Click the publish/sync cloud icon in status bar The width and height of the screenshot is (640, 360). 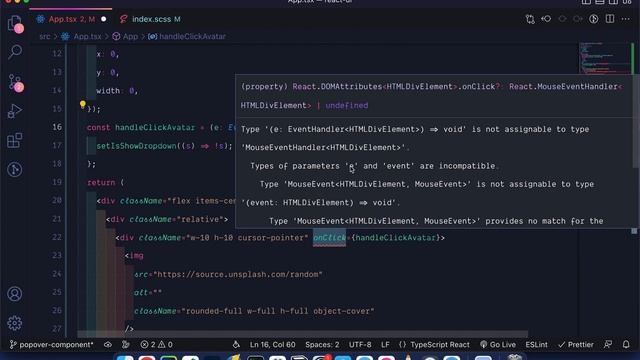108,345
